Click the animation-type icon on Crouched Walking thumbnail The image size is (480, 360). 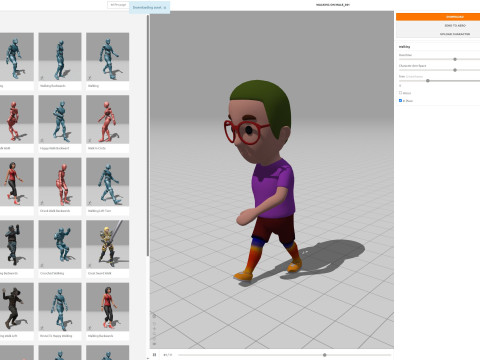coord(42,265)
